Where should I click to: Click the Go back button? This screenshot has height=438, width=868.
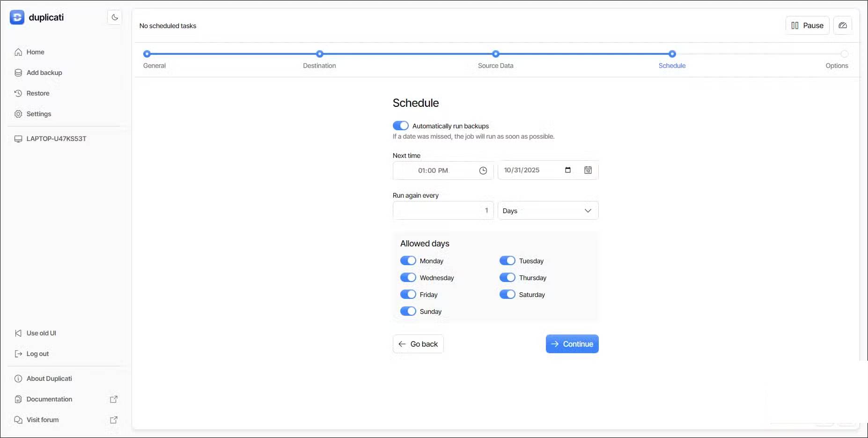418,344
